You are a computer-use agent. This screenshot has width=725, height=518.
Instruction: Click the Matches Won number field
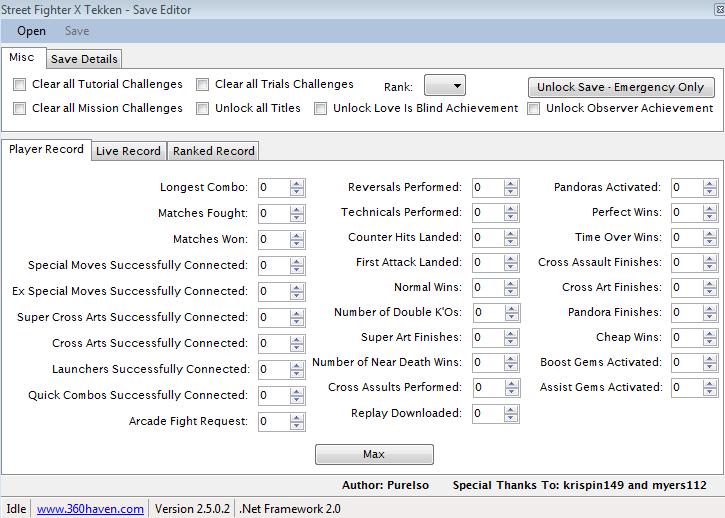pyautogui.click(x=273, y=239)
